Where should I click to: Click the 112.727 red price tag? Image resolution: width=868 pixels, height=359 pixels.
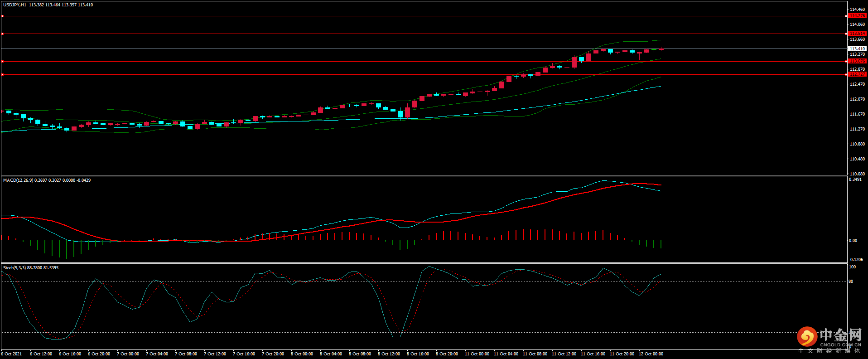pos(857,74)
